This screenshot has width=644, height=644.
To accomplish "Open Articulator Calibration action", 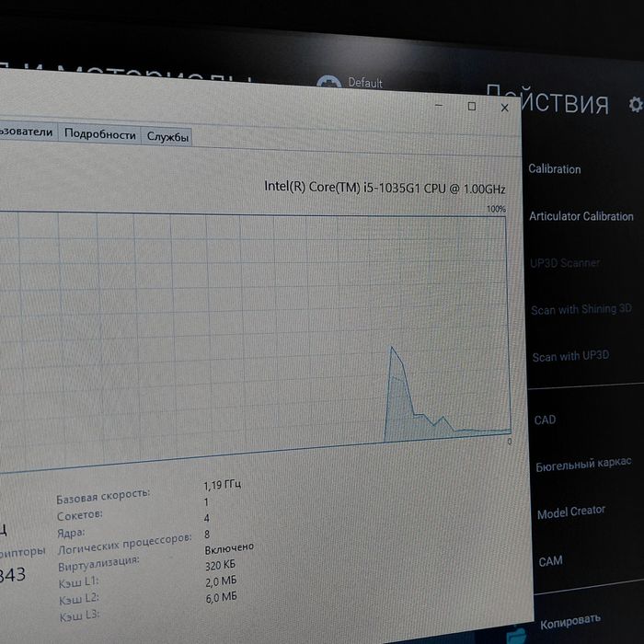I will coord(581,216).
